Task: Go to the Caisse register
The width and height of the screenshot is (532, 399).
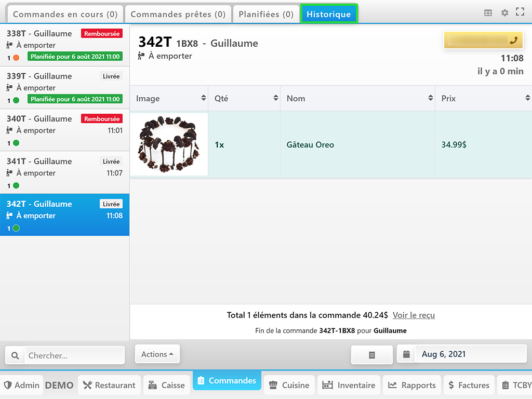Action: click(166, 385)
